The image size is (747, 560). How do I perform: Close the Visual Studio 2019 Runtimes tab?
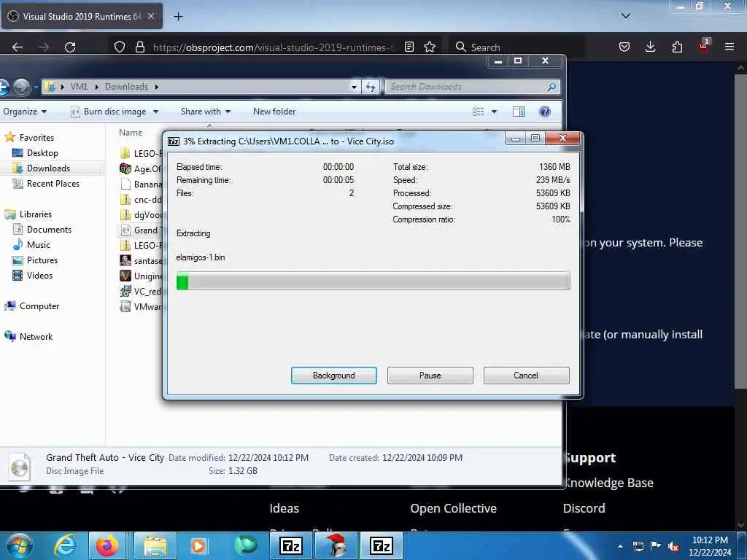coord(151,16)
